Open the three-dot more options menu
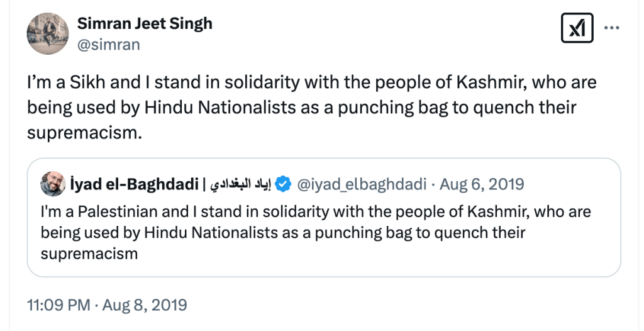The image size is (644, 331). pyautogui.click(x=612, y=28)
